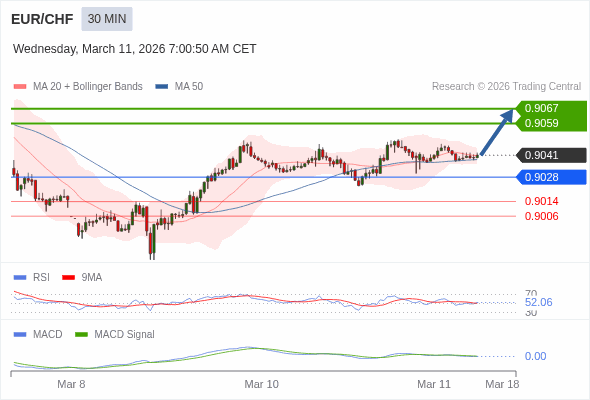The width and height of the screenshot is (590, 400).
Task: Click the green MACD Signal legend swatch
Action: pyautogui.click(x=81, y=335)
